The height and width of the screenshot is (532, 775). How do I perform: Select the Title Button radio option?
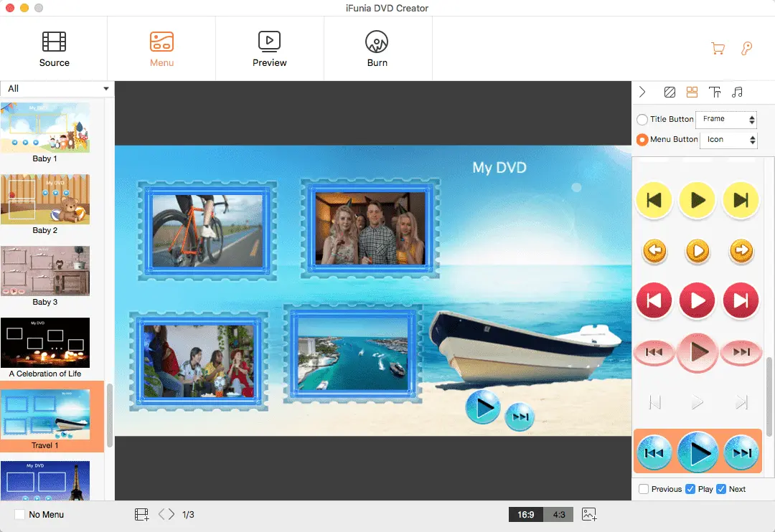[x=642, y=120]
